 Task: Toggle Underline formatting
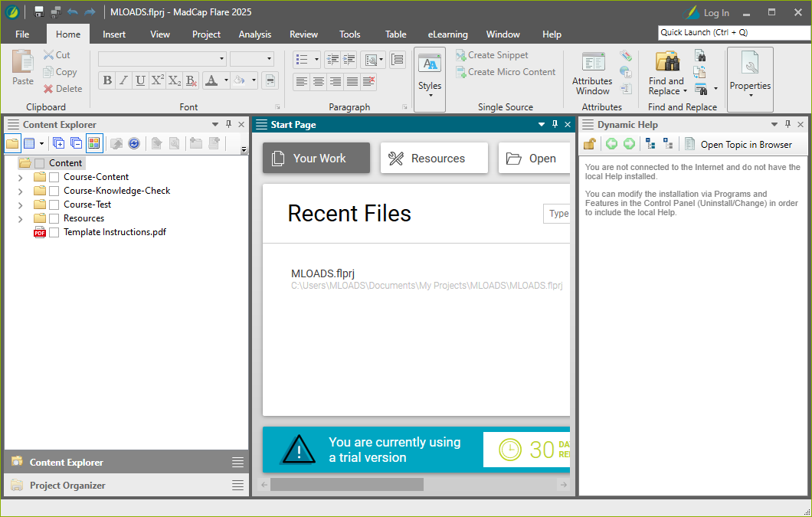point(140,80)
